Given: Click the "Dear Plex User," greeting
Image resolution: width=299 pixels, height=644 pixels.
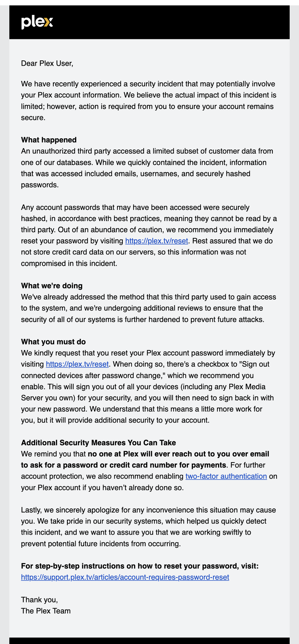Looking at the screenshot, I should 47,64.
